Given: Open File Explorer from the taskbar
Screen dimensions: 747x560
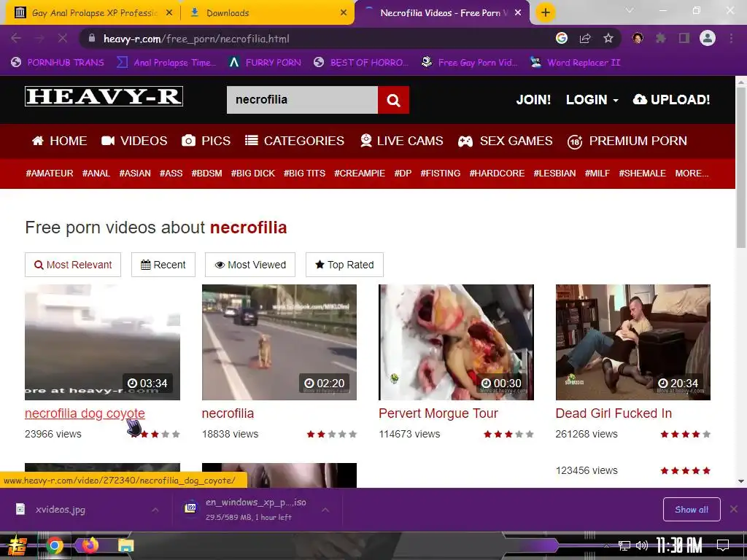Looking at the screenshot, I should [125, 545].
